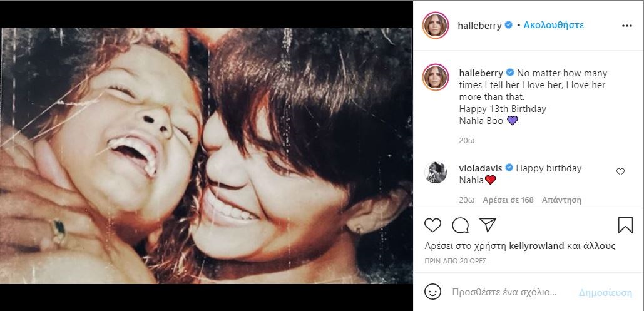Click the header profile picture avatar

[435, 26]
